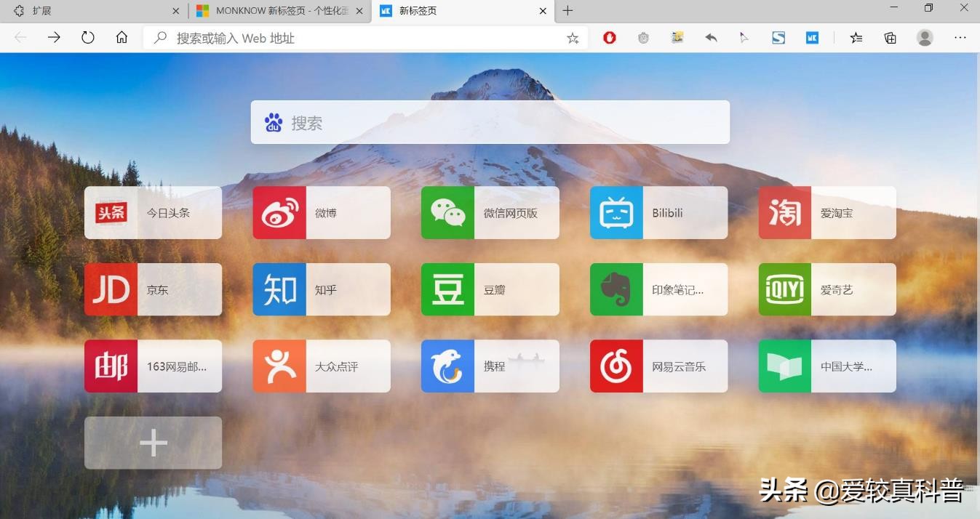Open the AdBlock extension icon
This screenshot has height=519, width=980.
tap(609, 37)
